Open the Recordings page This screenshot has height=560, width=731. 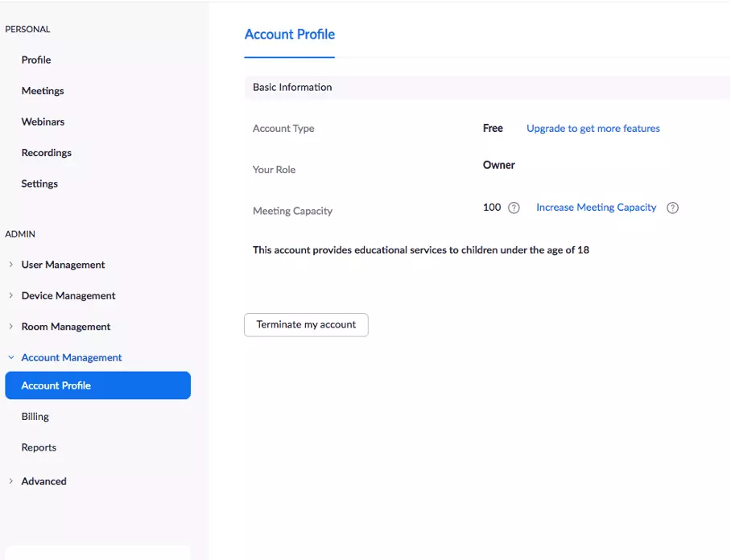pos(46,152)
